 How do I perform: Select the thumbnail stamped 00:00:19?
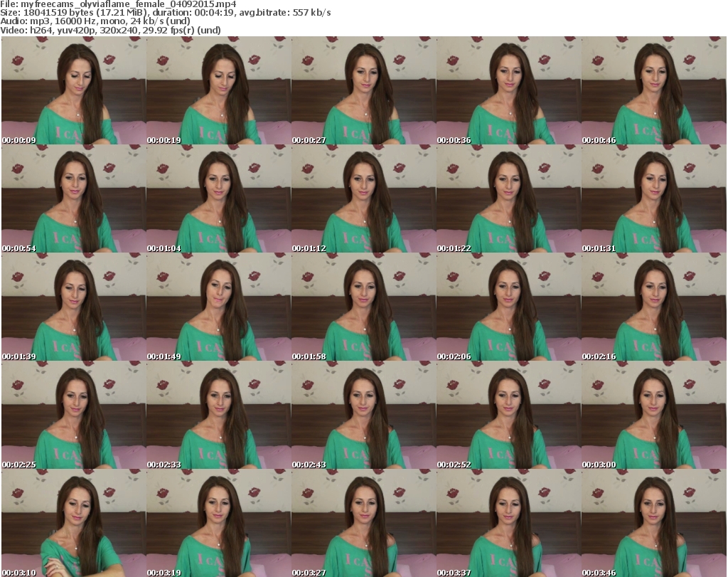(x=219, y=90)
